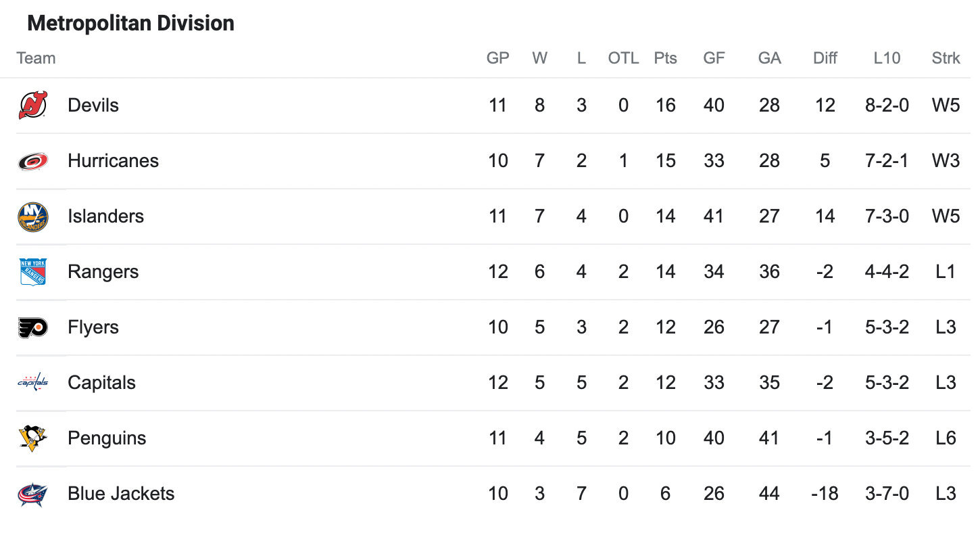Click the L10 column header
This screenshot has height=552, width=980.
click(887, 58)
